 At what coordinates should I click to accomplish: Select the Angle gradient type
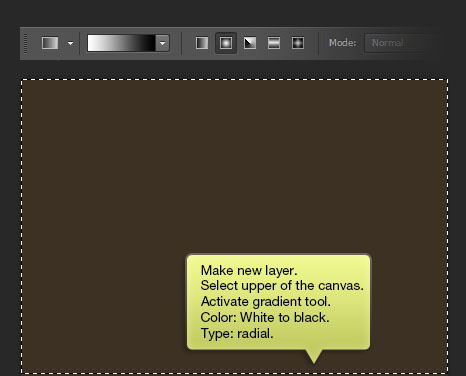[250, 43]
